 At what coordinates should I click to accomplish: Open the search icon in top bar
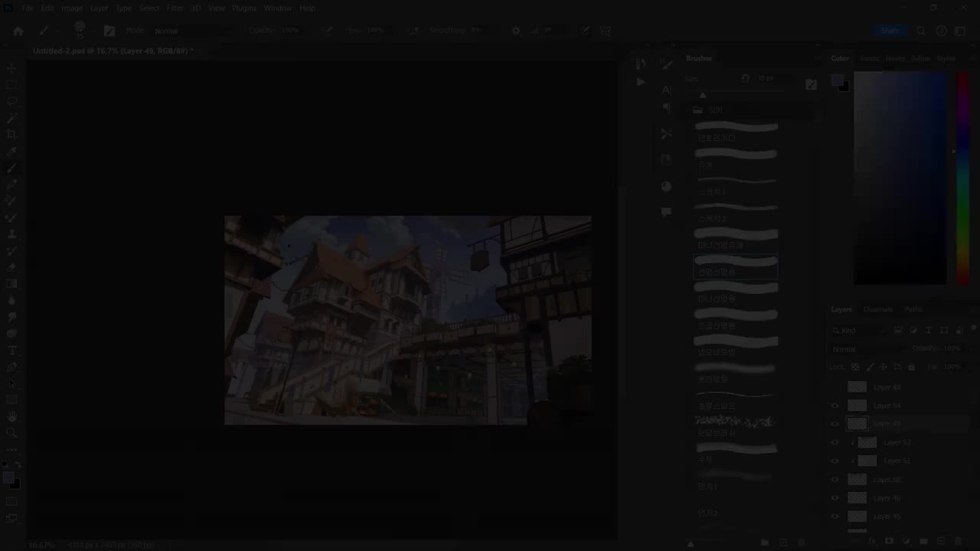(x=921, y=31)
